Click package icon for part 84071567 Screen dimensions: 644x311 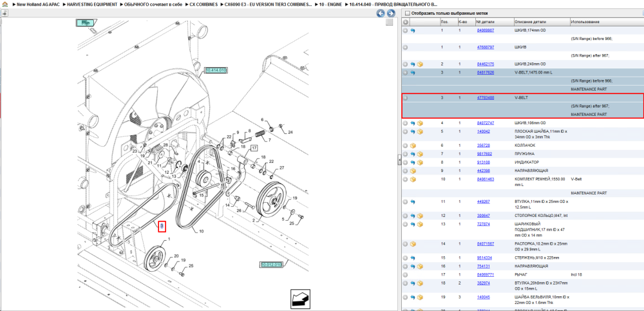413,243
